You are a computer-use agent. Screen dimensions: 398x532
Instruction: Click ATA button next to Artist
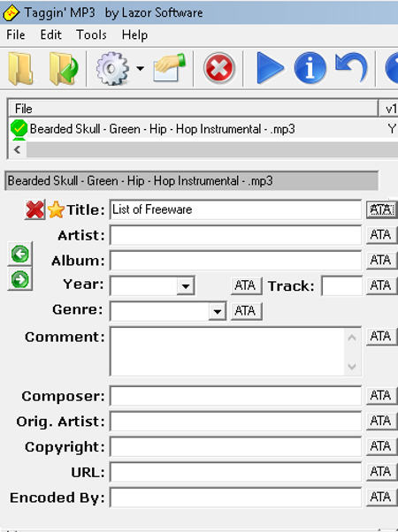[x=381, y=235]
